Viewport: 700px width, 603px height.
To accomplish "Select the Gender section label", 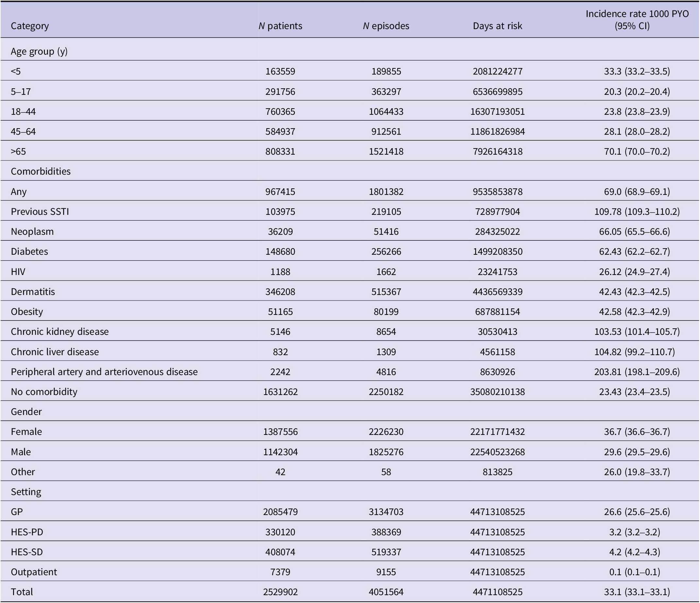I will [27, 412].
